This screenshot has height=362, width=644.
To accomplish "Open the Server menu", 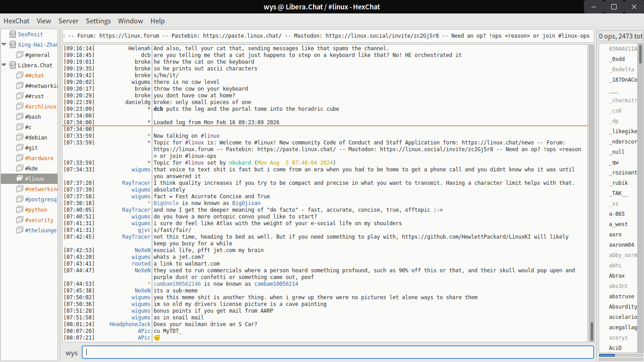I will point(68,21).
